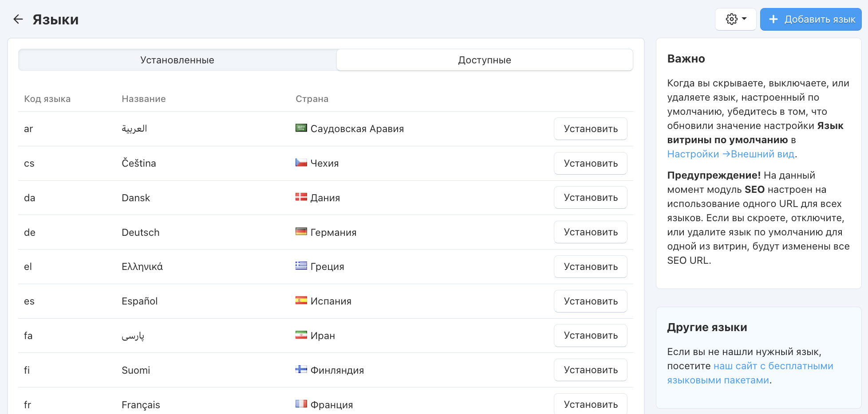
Task: Click the Добавить язык button
Action: 810,19
